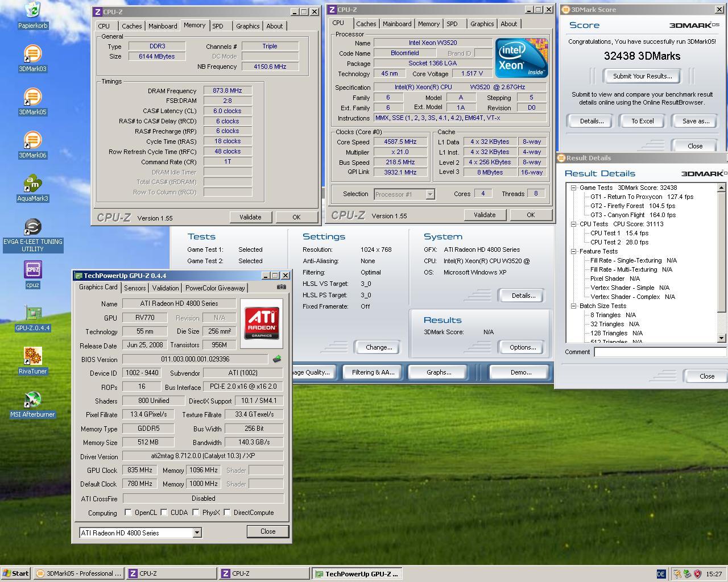
Task: Switch to Validation tab in GPU-Z
Action: point(166,288)
